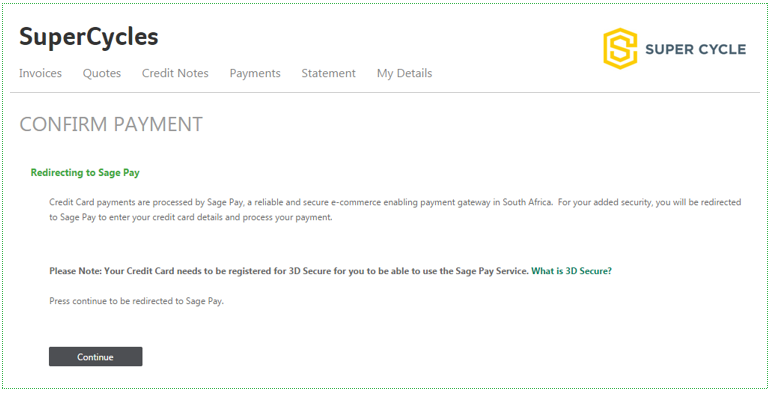Open the What is 3D Secure? link

point(571,271)
